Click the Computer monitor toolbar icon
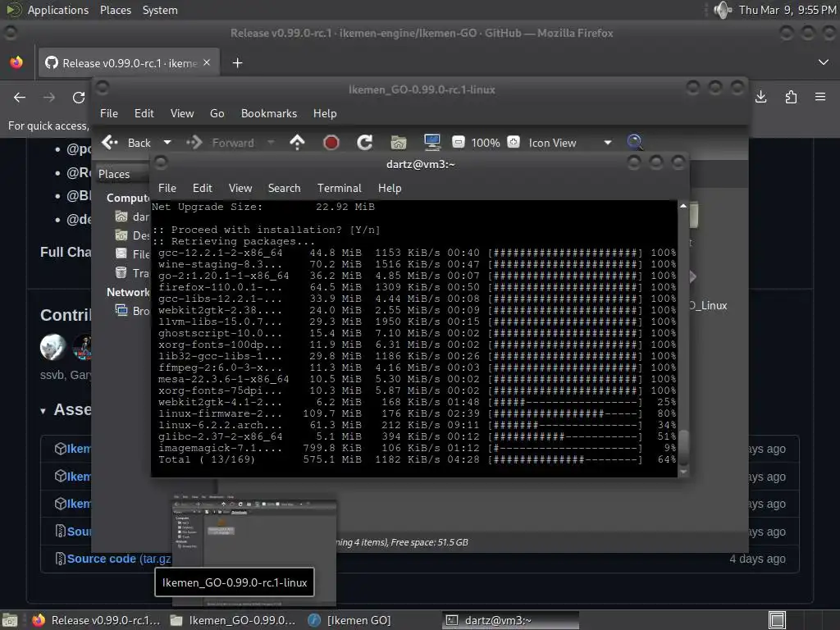The image size is (840, 630). (x=431, y=142)
